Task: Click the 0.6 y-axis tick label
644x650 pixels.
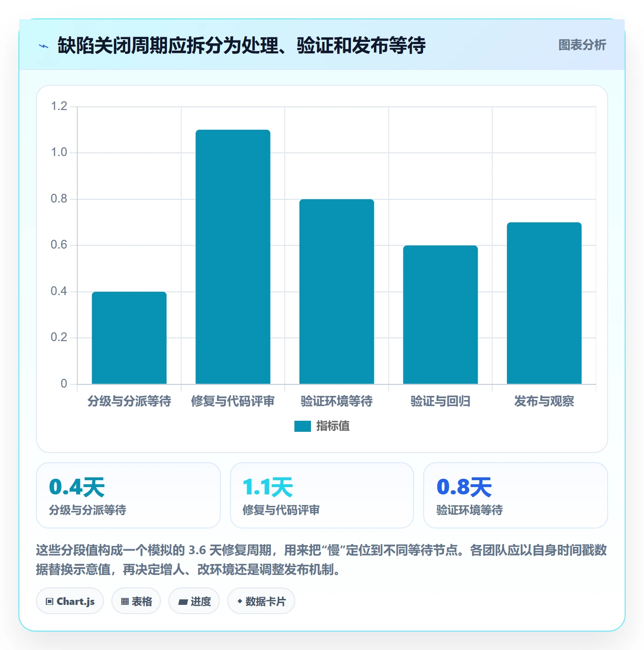Action: click(59, 245)
